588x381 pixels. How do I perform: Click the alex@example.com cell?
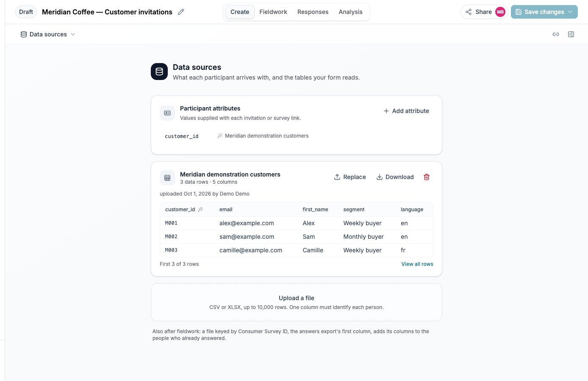pos(247,223)
